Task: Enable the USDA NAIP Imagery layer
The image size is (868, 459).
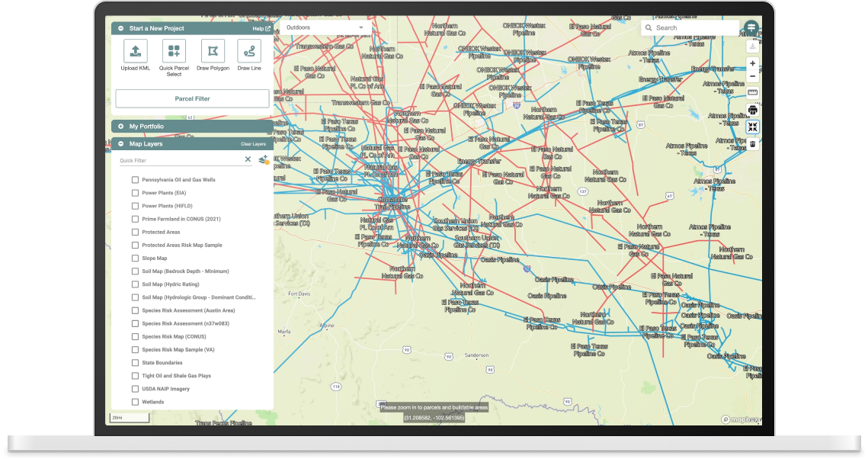Action: (x=135, y=389)
